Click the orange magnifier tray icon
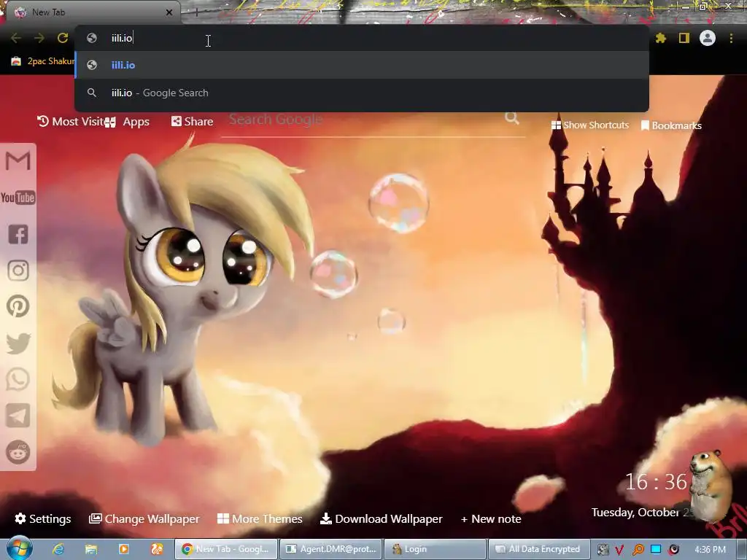 [x=638, y=550]
